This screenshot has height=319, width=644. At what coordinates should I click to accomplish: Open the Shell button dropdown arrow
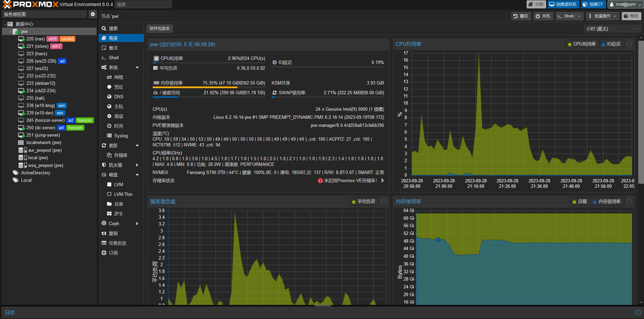(579, 16)
